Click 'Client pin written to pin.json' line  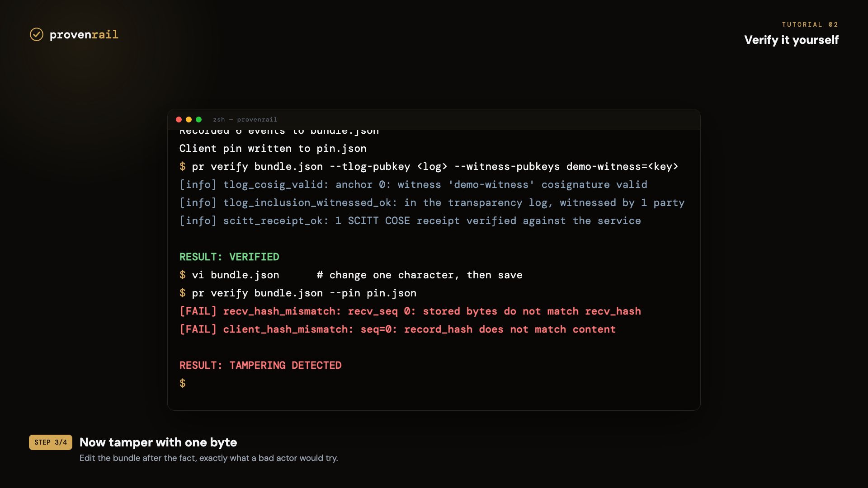(x=273, y=149)
